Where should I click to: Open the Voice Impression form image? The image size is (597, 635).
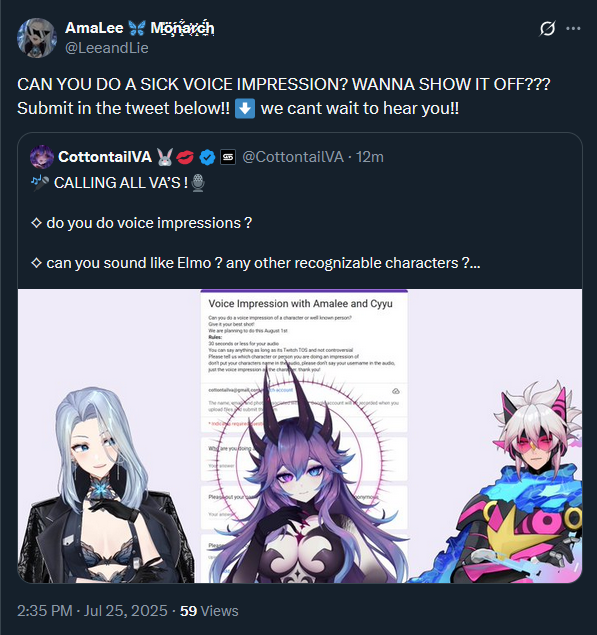pyautogui.click(x=300, y=436)
